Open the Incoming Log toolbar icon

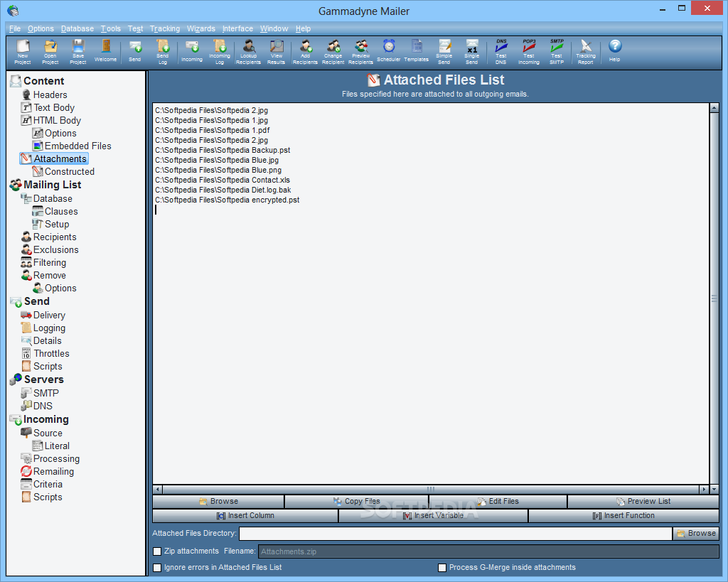220,51
